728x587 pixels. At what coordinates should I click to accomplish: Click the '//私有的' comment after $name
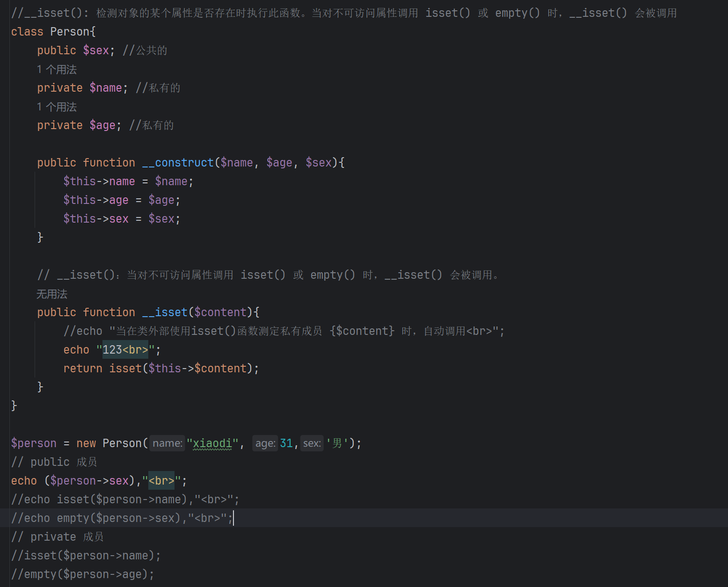coord(158,87)
